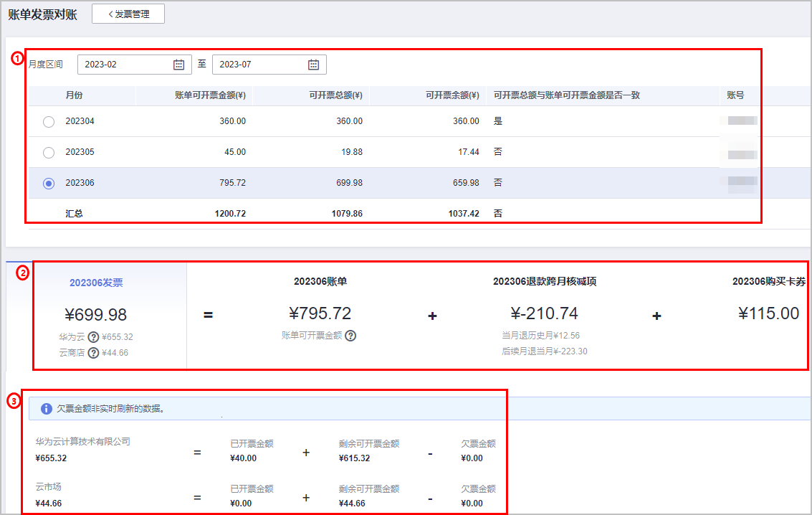Screen dimensions: 812x515
Task: Click the 账单可开票金额(¥) column header
Action: (x=210, y=95)
